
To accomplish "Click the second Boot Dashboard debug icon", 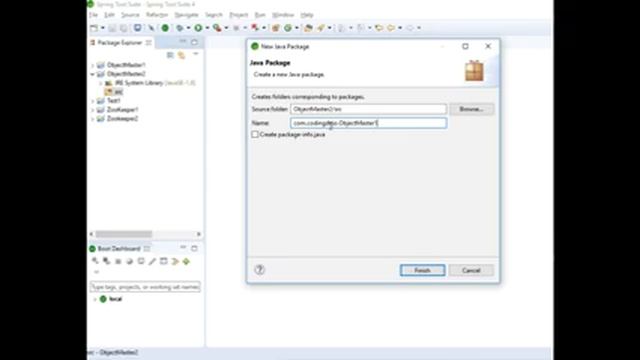I will (107, 261).
